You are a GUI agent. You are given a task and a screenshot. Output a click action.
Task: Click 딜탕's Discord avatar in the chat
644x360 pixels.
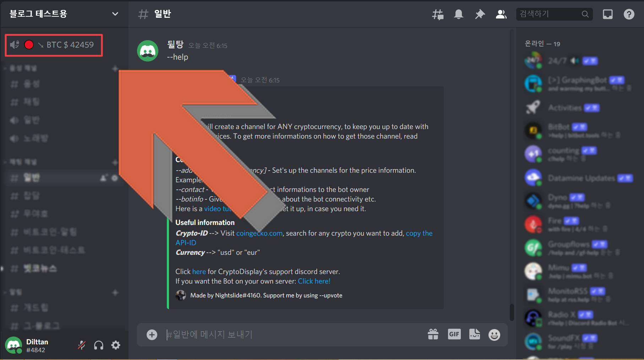click(x=148, y=51)
